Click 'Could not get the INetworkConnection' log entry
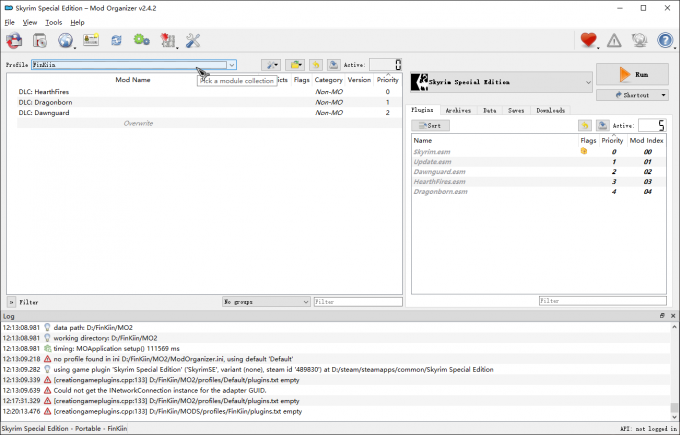Screen dimensions: 680x435 point(336,390)
